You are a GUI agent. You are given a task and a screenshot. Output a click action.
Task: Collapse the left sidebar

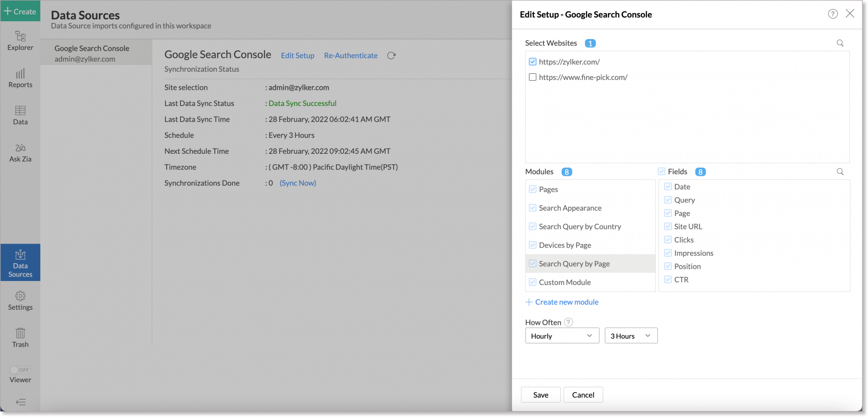click(20, 402)
